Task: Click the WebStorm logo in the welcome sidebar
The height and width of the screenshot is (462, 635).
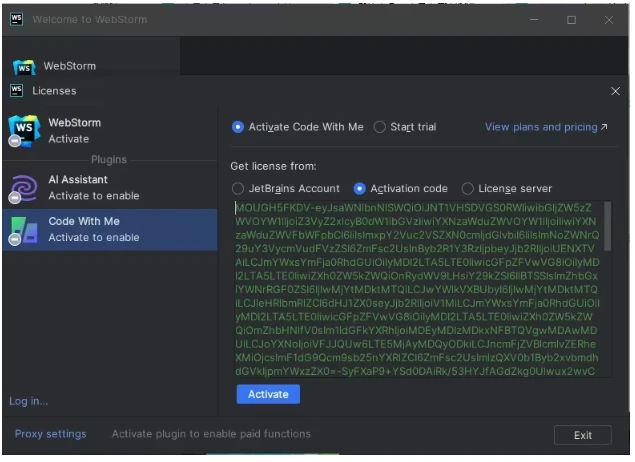Action: click(24, 67)
